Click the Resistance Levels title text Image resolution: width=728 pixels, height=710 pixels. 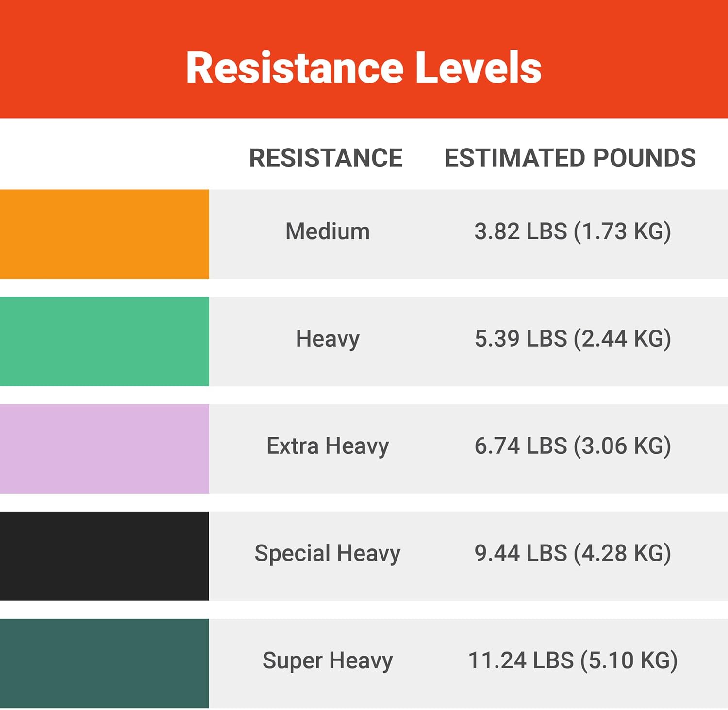364,68
